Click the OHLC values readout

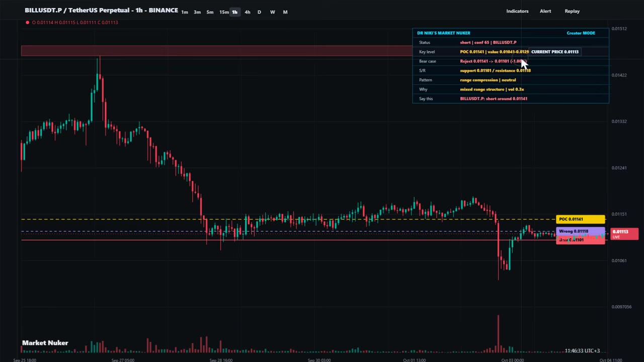(75, 22)
